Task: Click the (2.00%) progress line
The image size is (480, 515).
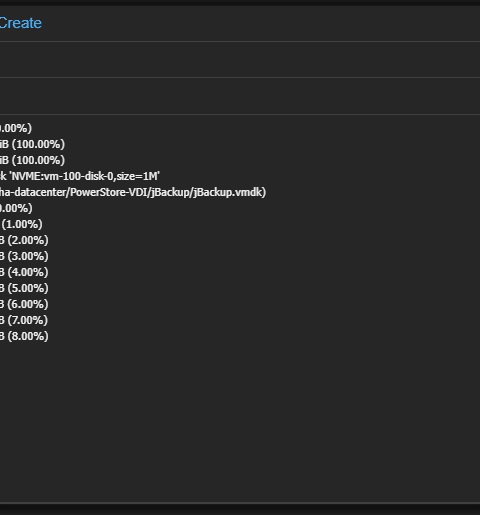Action: click(x=24, y=240)
